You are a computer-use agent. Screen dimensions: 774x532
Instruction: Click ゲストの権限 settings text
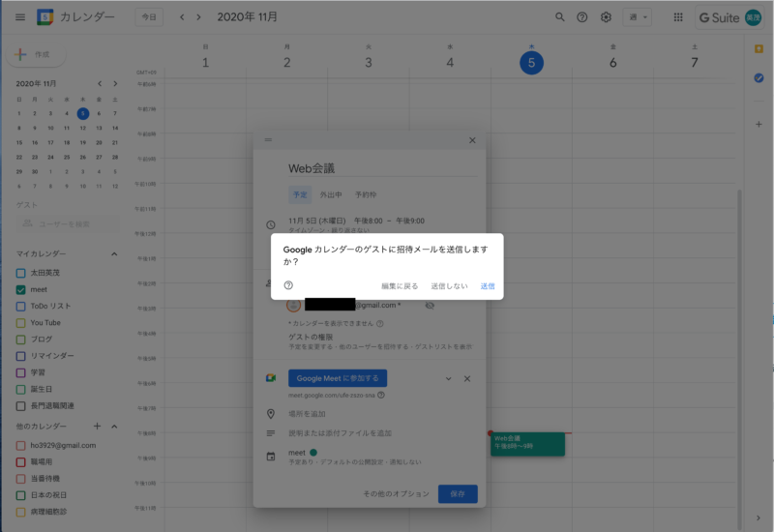(x=311, y=337)
